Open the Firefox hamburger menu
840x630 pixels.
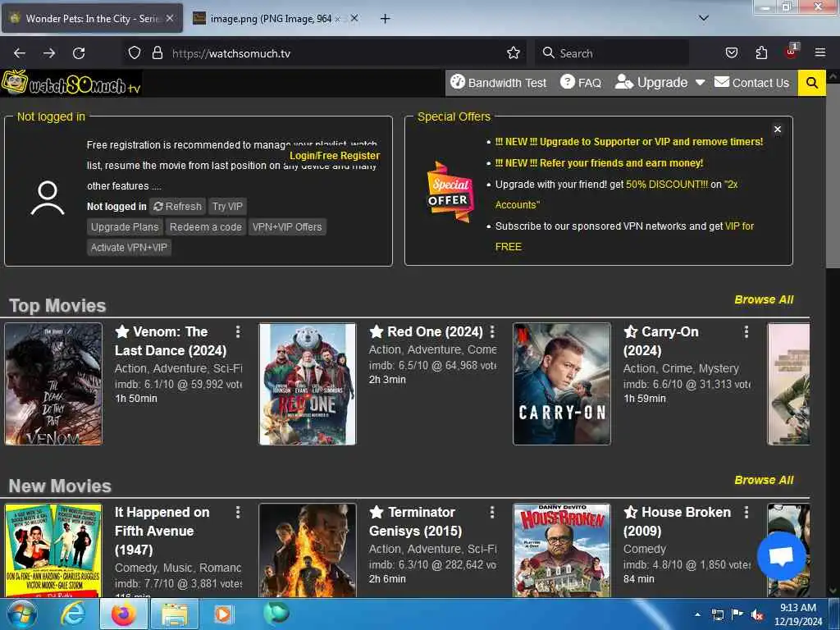(819, 52)
